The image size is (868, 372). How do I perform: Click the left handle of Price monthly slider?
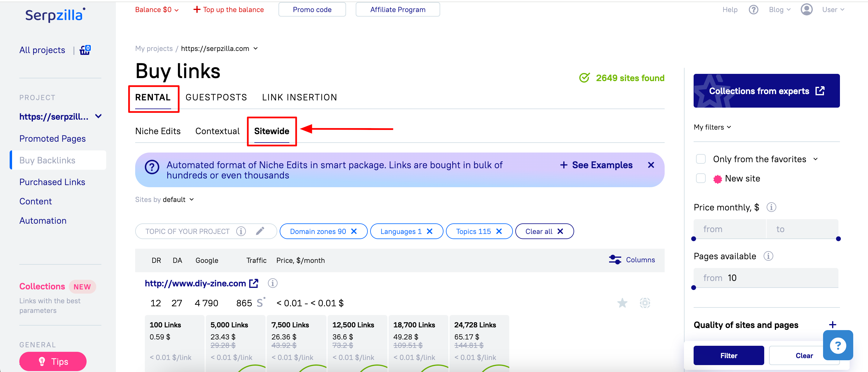pyautogui.click(x=693, y=239)
